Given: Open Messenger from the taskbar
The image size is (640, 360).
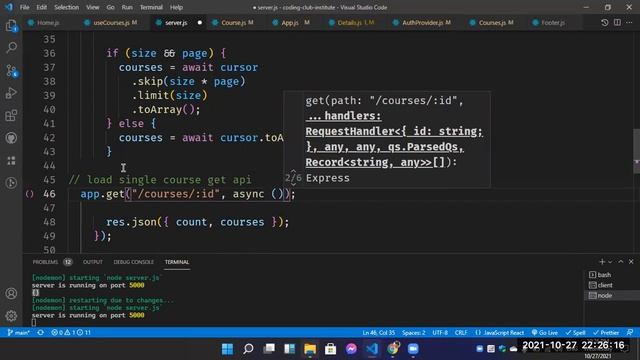Looking at the screenshot, I should (x=351, y=349).
